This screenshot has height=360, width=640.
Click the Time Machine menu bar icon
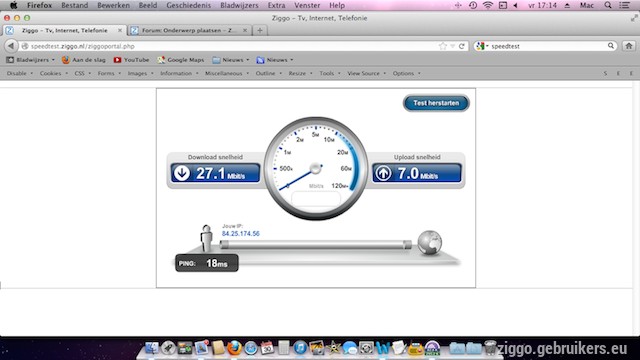[473, 5]
